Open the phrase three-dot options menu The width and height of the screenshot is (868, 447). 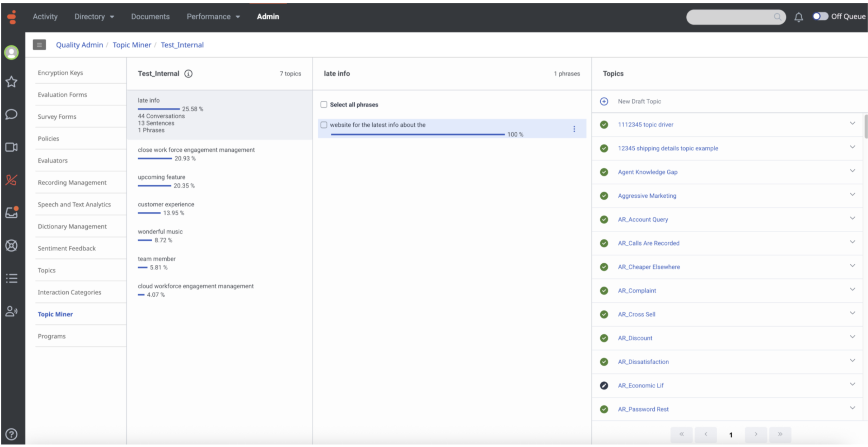point(574,129)
